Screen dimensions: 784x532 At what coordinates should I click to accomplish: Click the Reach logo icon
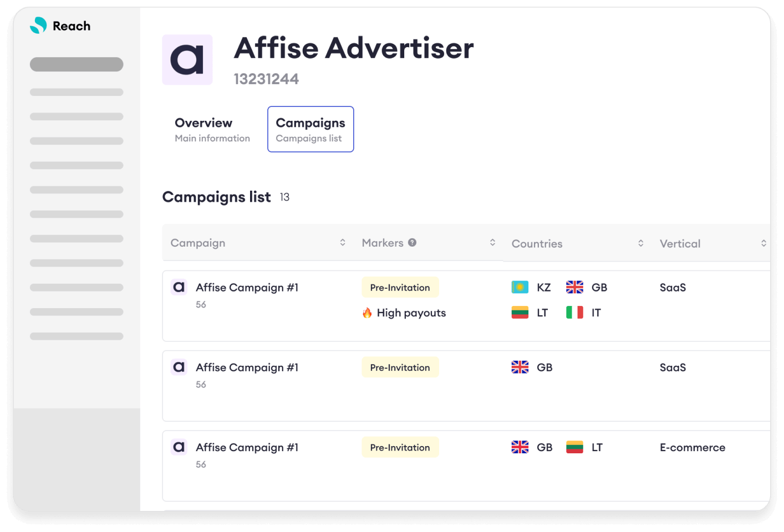pos(38,25)
